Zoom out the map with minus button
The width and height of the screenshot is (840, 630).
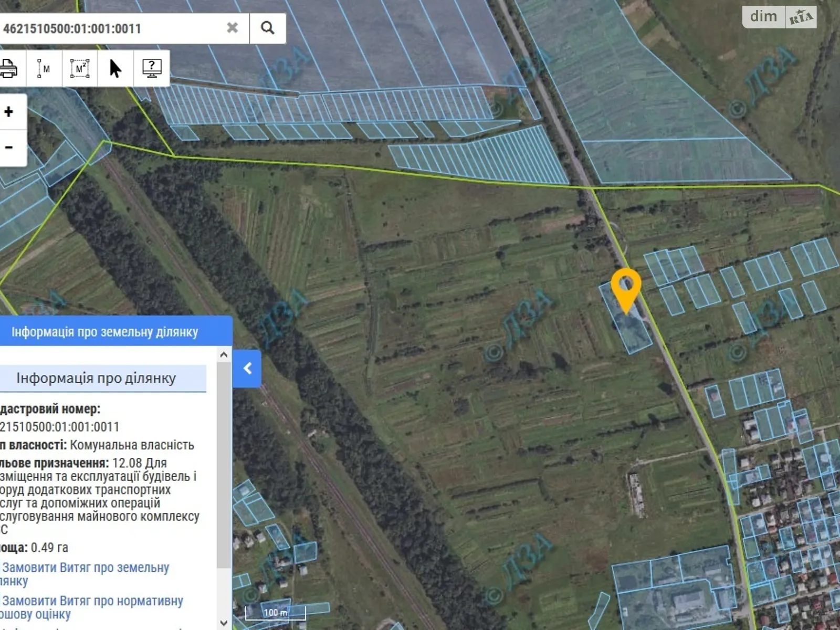click(x=9, y=148)
